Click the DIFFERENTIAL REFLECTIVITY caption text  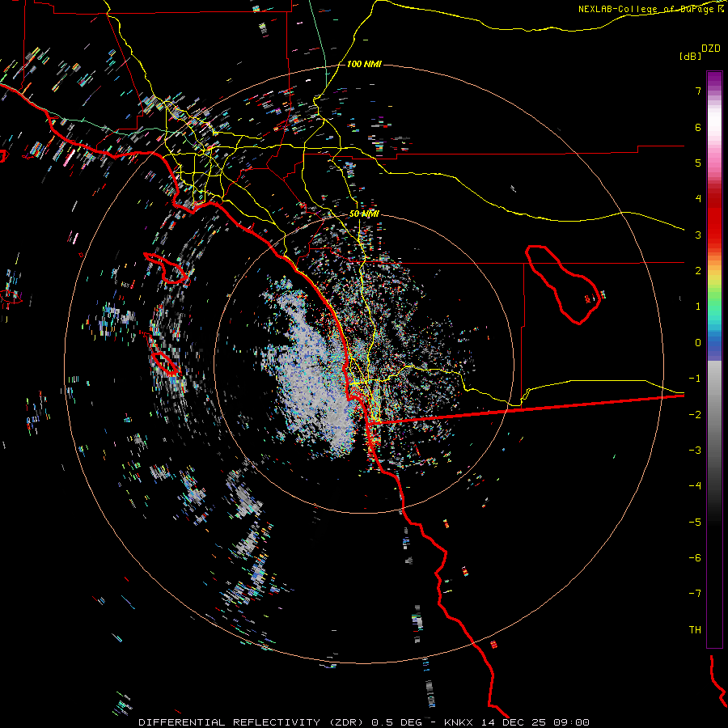click(229, 722)
